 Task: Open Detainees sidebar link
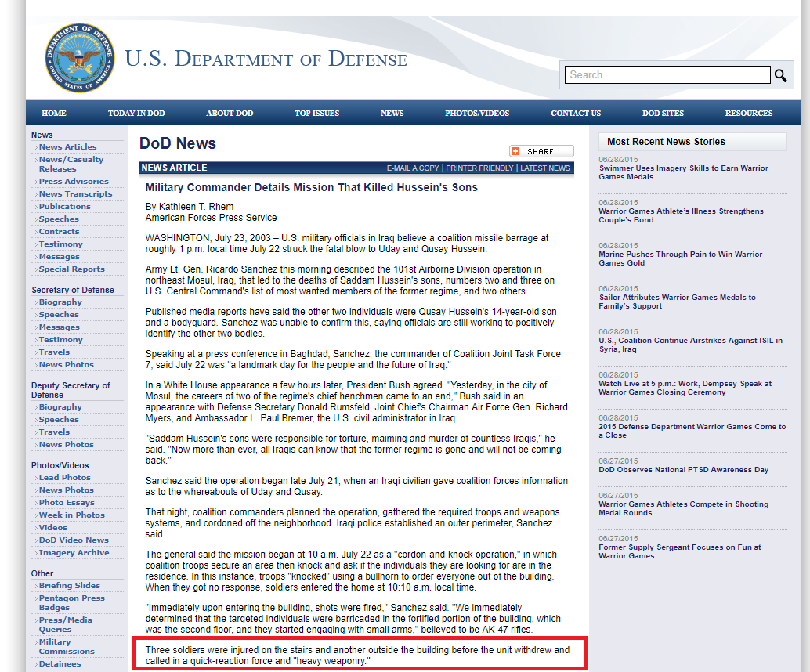click(x=60, y=663)
